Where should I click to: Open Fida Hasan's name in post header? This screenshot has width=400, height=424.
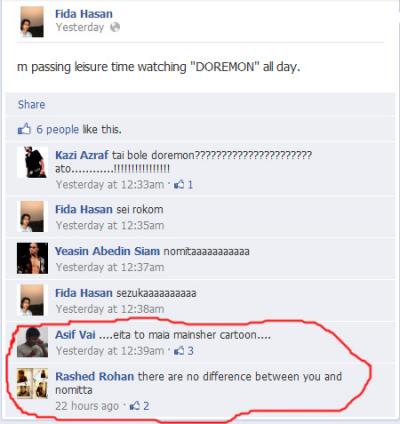(84, 14)
